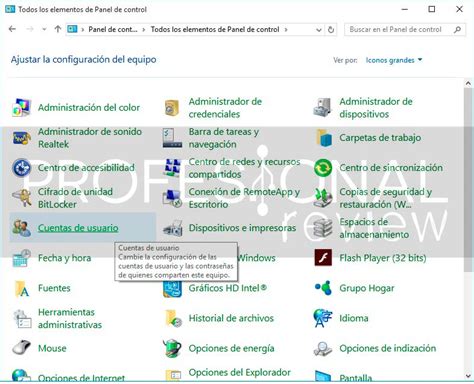Click the Conexión de RemoteApp y Escritorio icon
The image size is (474, 384).
[x=172, y=198]
